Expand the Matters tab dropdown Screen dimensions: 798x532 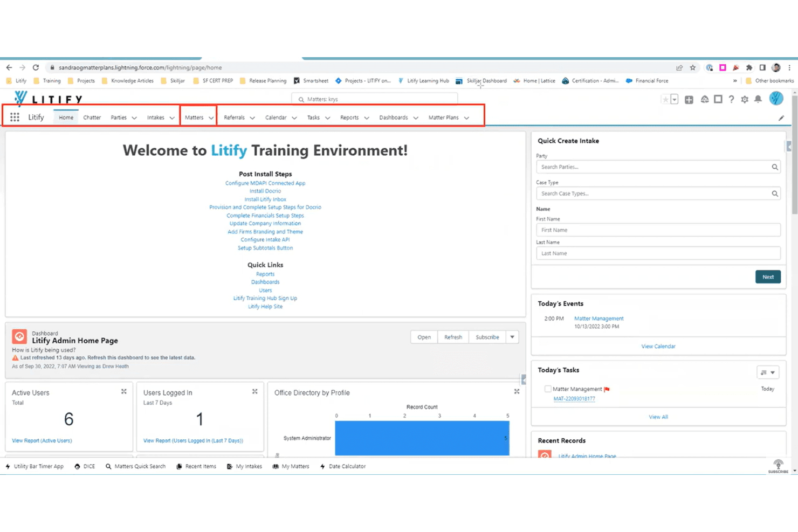coord(211,118)
